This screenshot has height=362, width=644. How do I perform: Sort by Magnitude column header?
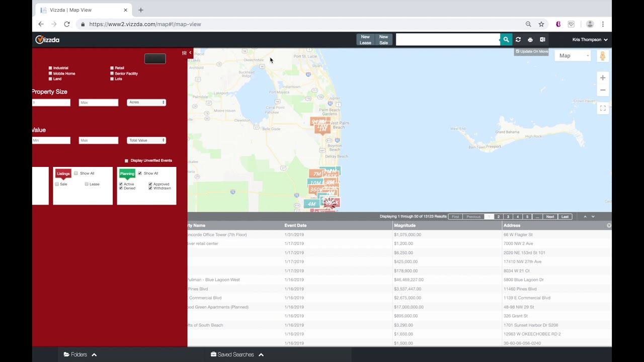pyautogui.click(x=405, y=226)
